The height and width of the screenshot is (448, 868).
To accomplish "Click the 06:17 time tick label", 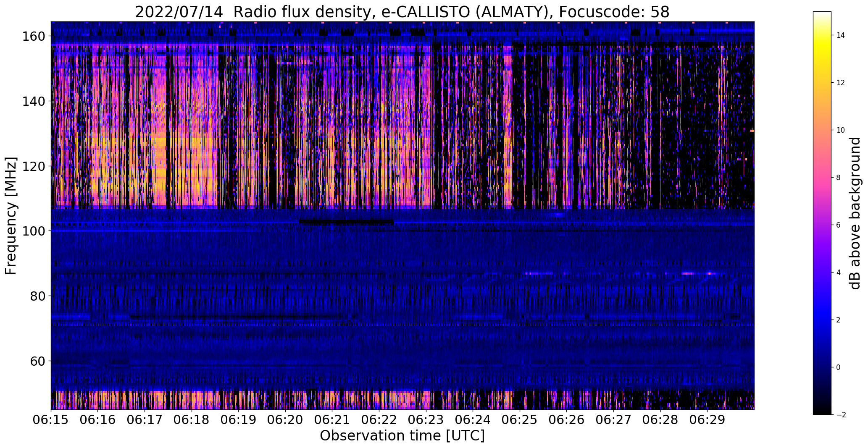I will click(145, 420).
